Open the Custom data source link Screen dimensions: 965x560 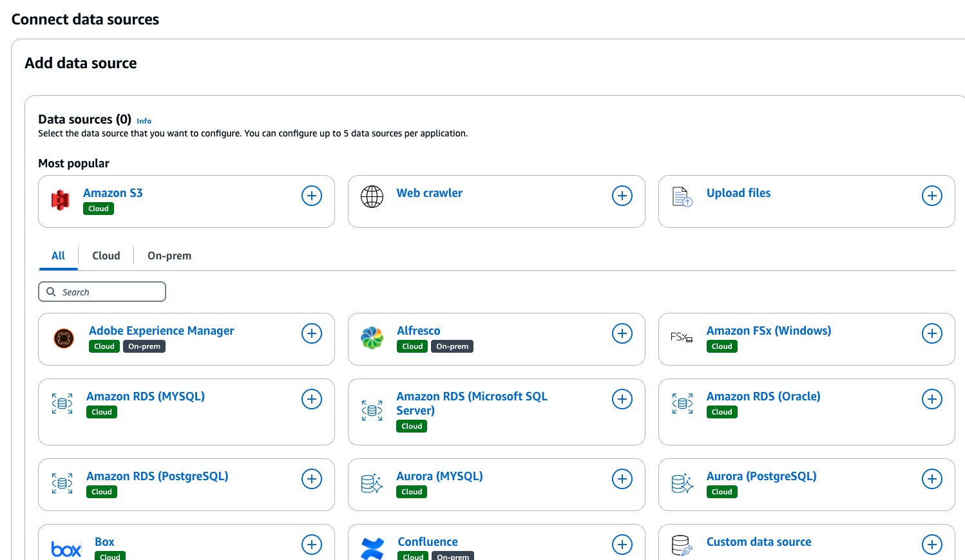[x=759, y=542]
